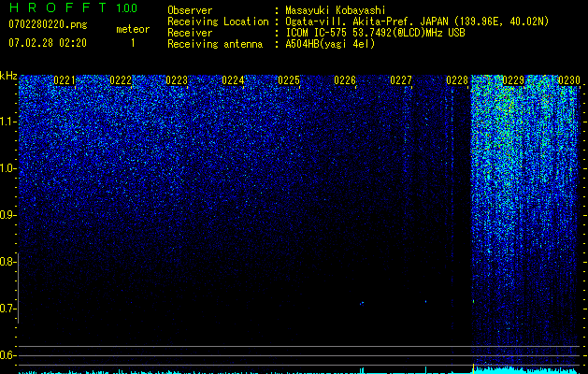The image size is (588, 374).
Task: Click the Receiver label
Action: pyautogui.click(x=190, y=33)
